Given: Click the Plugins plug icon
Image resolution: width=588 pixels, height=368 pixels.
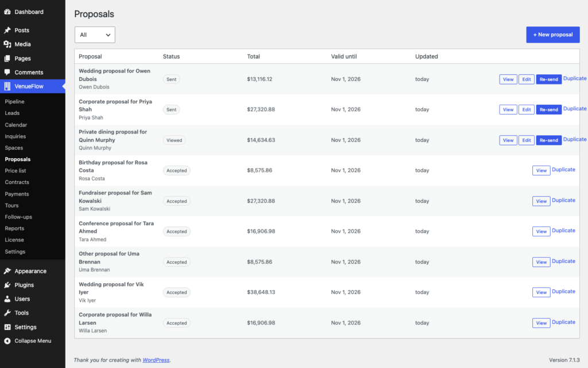Looking at the screenshot, I should (7, 285).
